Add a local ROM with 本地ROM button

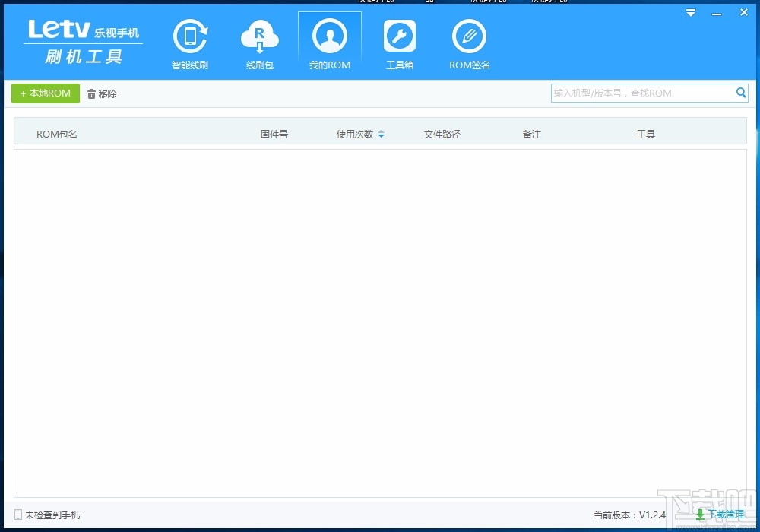click(x=46, y=93)
